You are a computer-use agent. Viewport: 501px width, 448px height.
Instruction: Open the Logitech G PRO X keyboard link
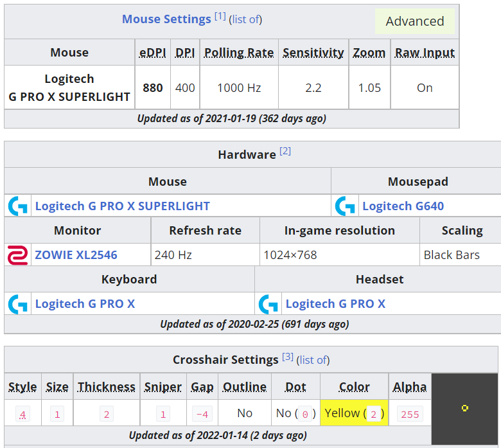pyautogui.click(x=85, y=304)
